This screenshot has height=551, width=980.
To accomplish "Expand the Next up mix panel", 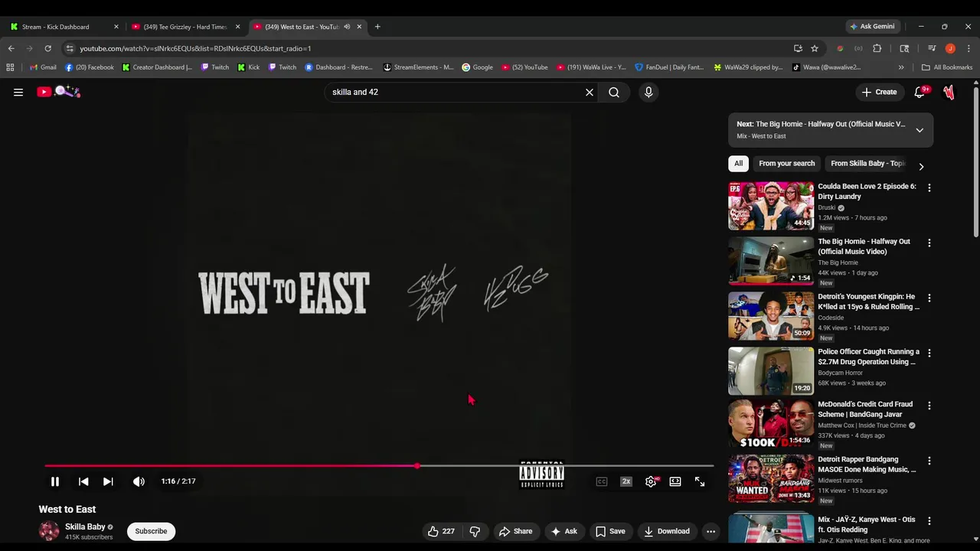I will [920, 130].
